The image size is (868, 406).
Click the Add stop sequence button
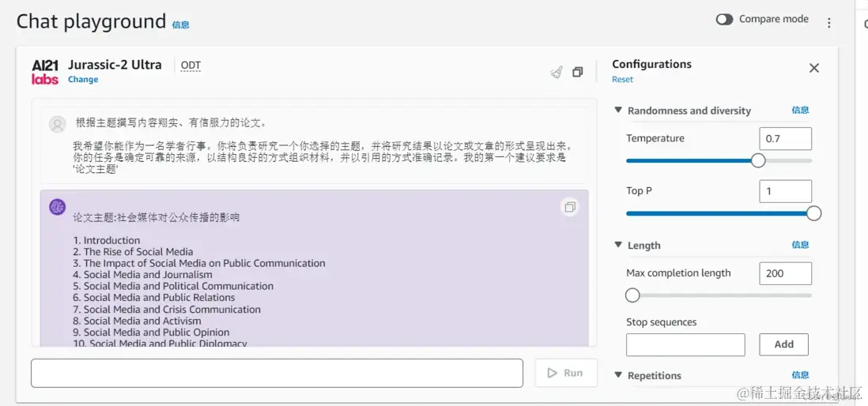(783, 344)
